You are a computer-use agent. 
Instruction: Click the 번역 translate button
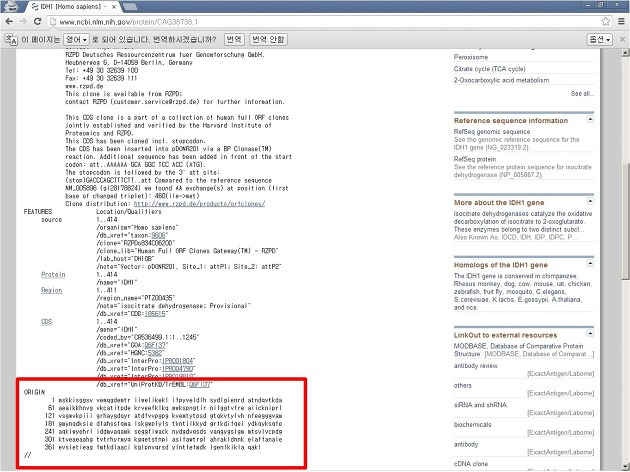click(x=234, y=39)
